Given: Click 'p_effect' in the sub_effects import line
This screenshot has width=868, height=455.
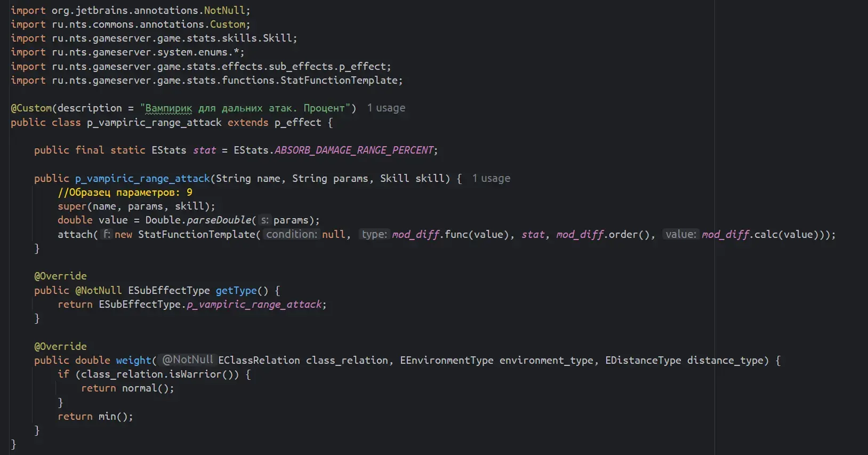Looking at the screenshot, I should 362,66.
